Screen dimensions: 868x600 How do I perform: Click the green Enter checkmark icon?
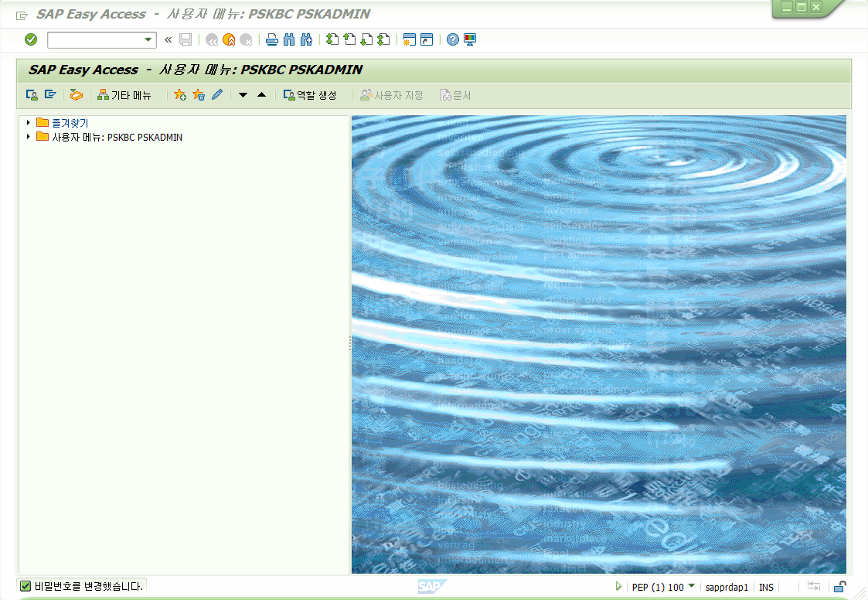[31, 39]
